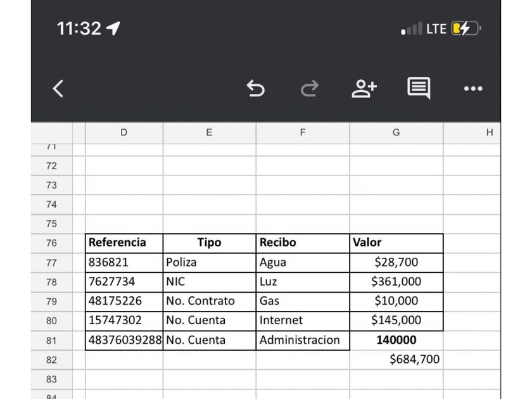Click the Internet recibo cell
This screenshot has height=399, width=532.
[x=302, y=320]
